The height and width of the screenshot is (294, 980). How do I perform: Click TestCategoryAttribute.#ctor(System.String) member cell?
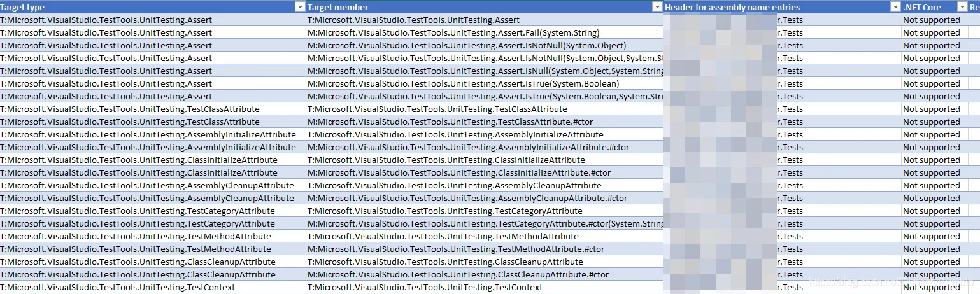point(485,223)
